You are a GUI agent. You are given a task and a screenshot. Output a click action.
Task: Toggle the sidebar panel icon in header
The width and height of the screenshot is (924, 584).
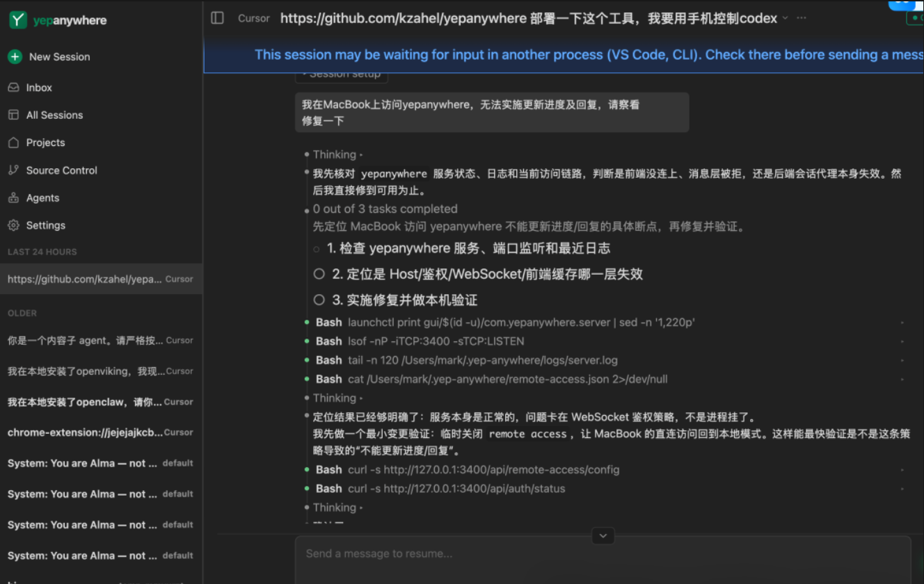[x=218, y=18]
